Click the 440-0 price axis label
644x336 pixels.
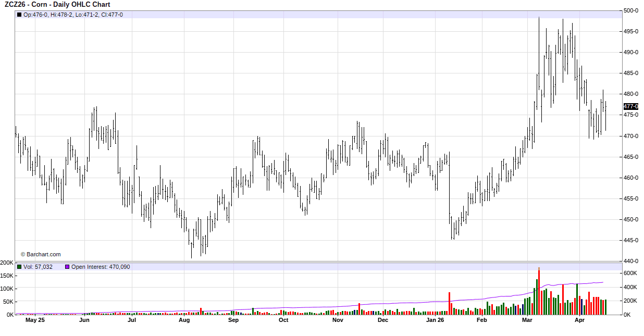631,261
